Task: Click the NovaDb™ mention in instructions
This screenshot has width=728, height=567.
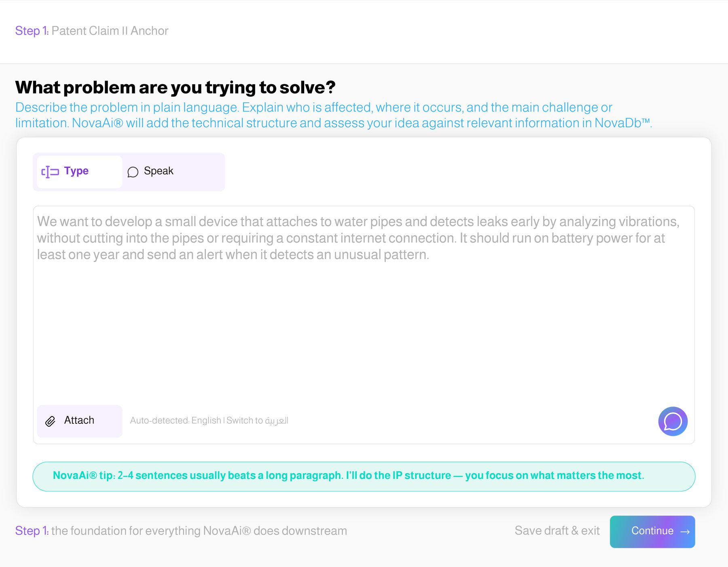Action: click(x=622, y=123)
